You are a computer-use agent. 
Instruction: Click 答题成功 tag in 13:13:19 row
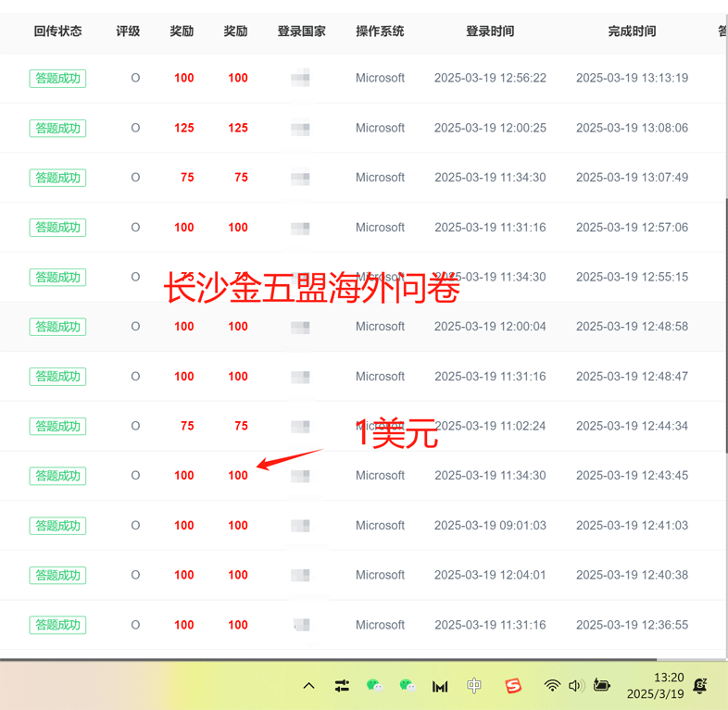coord(57,79)
